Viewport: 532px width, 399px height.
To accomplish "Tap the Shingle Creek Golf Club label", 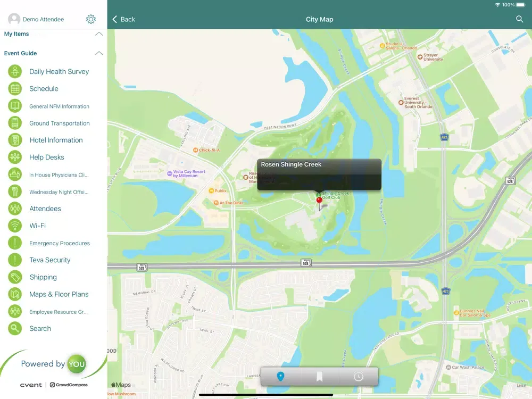I will tap(335, 195).
